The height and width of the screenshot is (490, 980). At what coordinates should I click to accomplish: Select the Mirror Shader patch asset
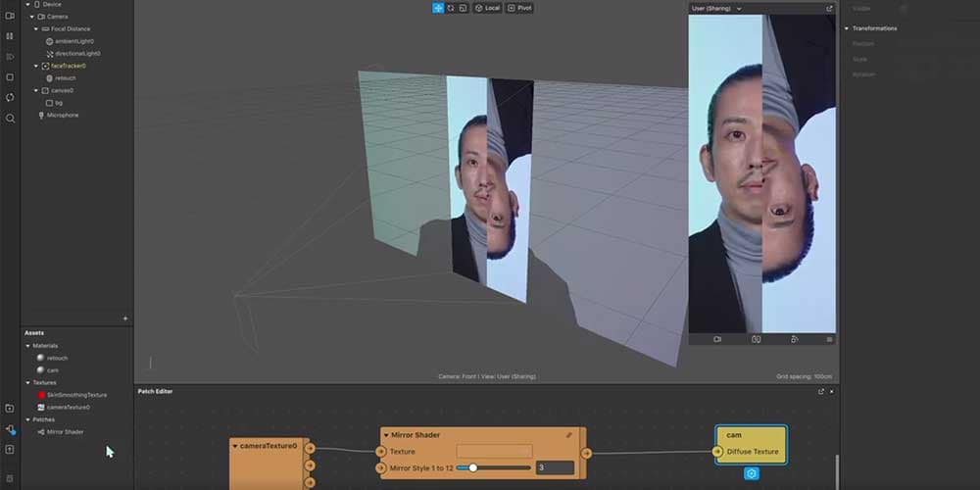pyautogui.click(x=65, y=431)
